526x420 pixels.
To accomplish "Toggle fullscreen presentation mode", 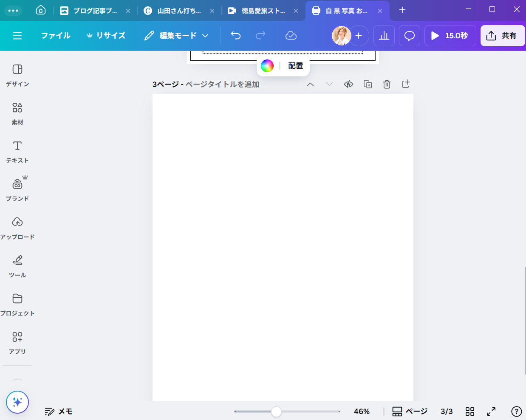I will click(491, 411).
